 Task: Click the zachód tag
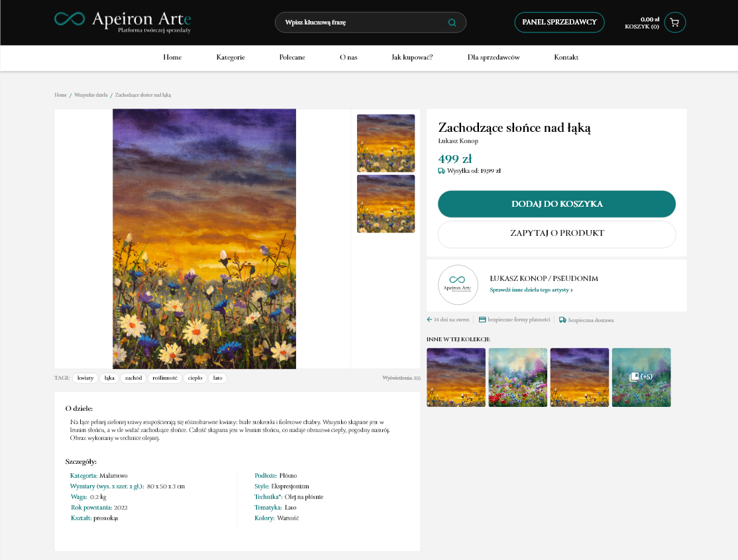coord(133,378)
